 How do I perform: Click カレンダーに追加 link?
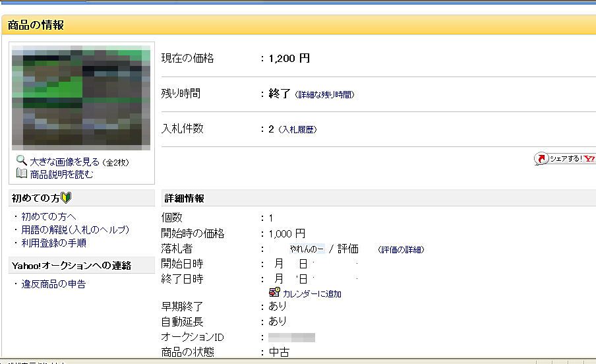[312, 293]
